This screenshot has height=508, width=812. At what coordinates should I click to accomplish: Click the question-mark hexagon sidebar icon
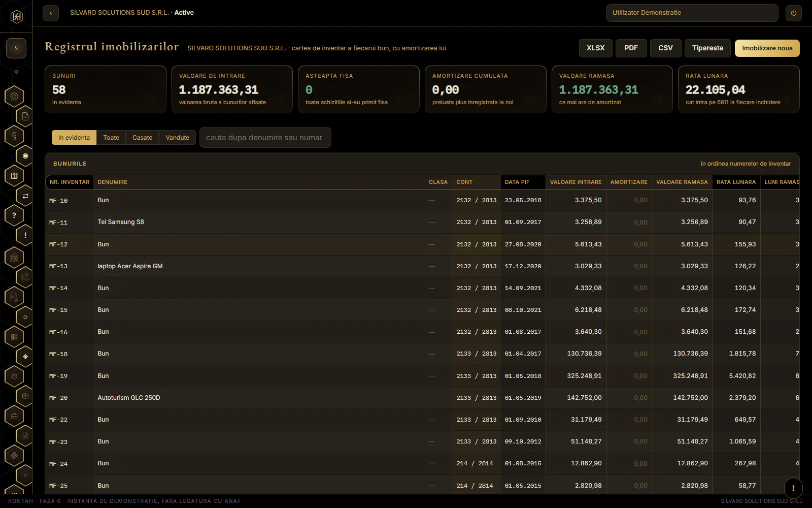(x=14, y=215)
